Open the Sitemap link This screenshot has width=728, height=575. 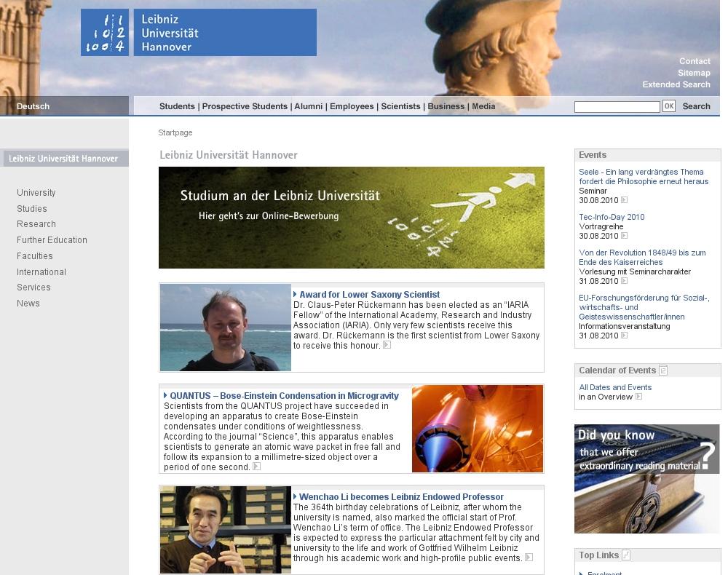(694, 73)
